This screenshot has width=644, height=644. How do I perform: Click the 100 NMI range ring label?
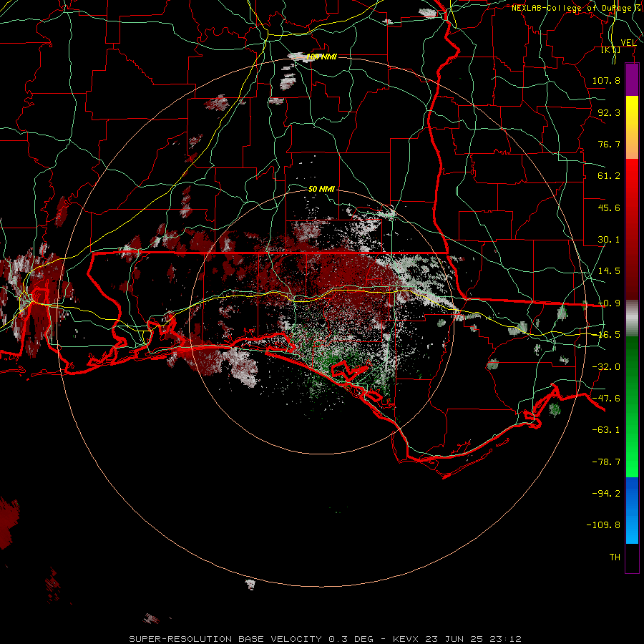[321, 57]
